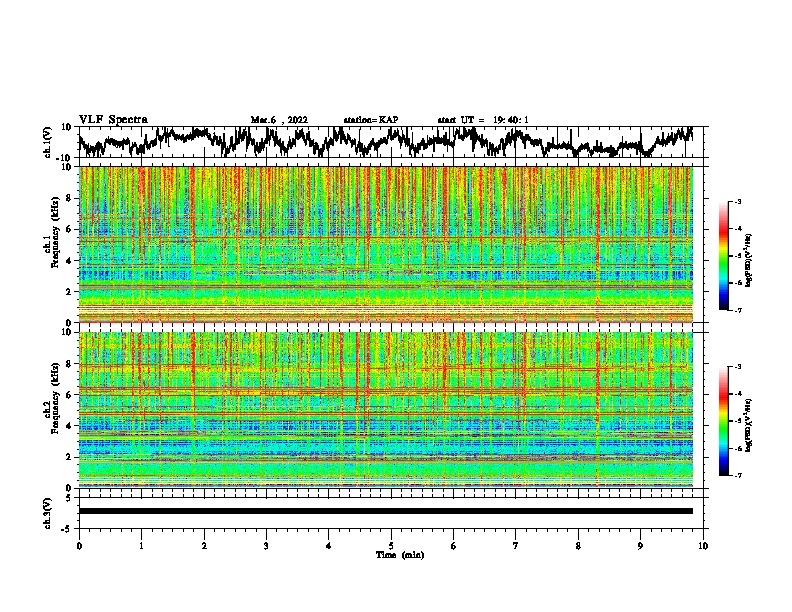Click inside the ch.1 spectrogram panel
Screen dimensions: 792x612
pyautogui.click(x=386, y=244)
